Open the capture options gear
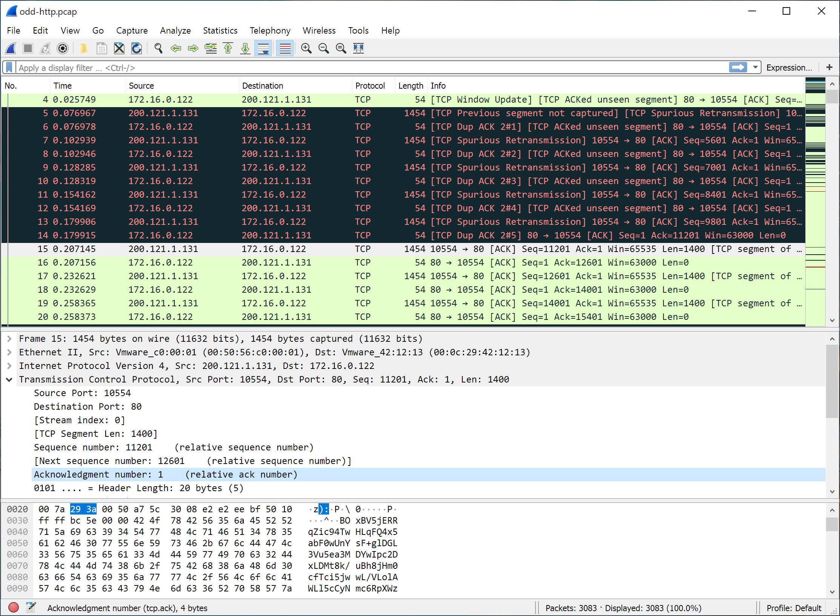This screenshot has width=840, height=616. coord(63,48)
